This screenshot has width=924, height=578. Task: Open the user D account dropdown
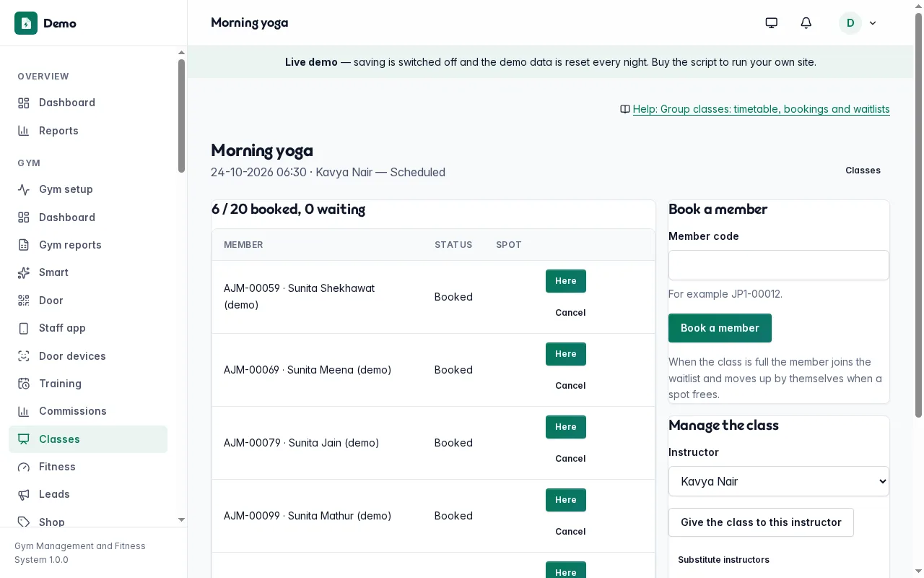pos(858,23)
